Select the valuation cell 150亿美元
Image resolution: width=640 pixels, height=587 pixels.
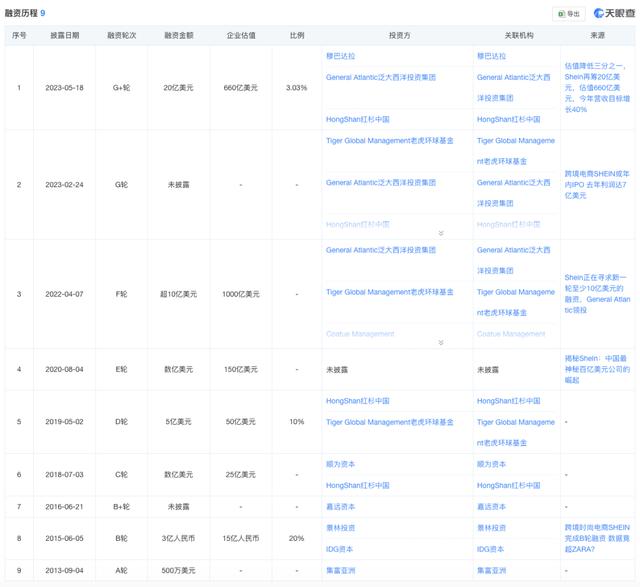(x=241, y=369)
